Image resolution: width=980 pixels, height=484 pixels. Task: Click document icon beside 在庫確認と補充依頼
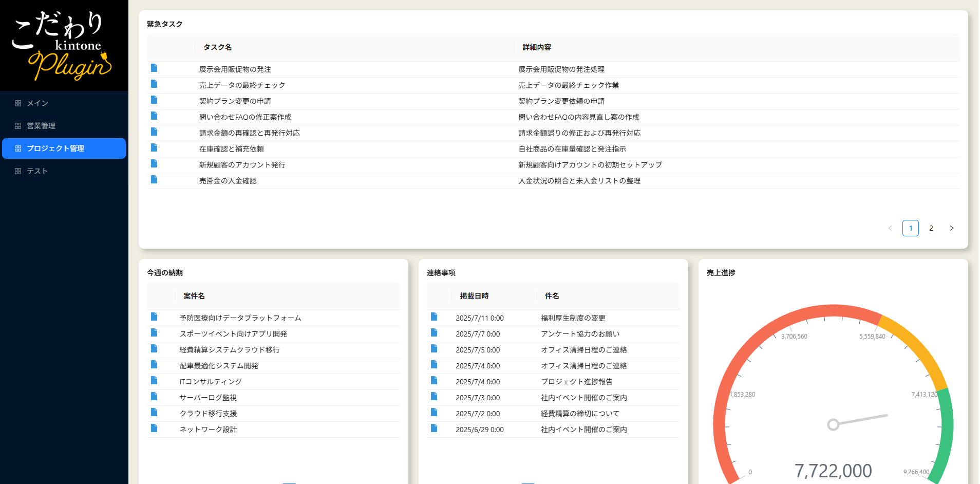pos(154,148)
